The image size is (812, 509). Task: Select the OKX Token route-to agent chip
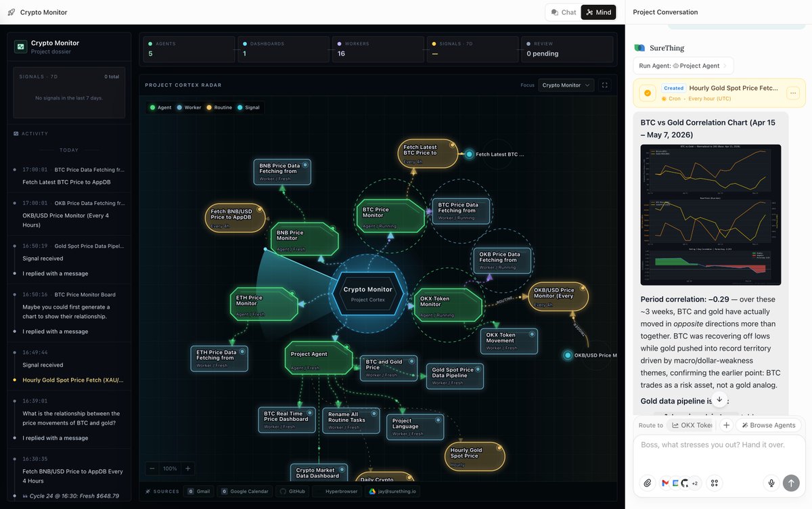point(691,425)
